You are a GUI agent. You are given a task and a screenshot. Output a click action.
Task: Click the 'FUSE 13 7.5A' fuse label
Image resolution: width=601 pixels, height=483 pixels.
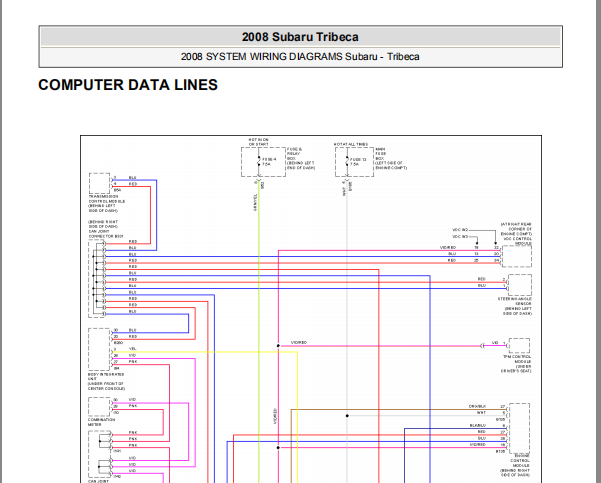point(358,162)
